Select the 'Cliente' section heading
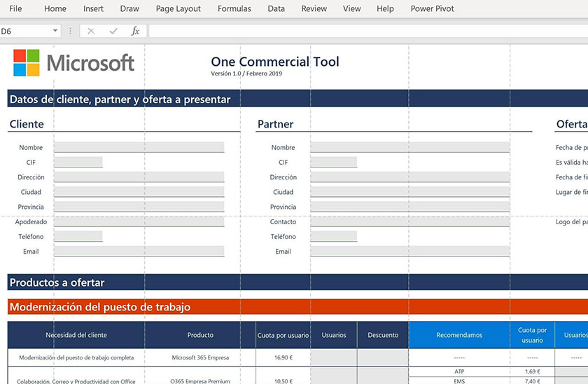 click(27, 124)
